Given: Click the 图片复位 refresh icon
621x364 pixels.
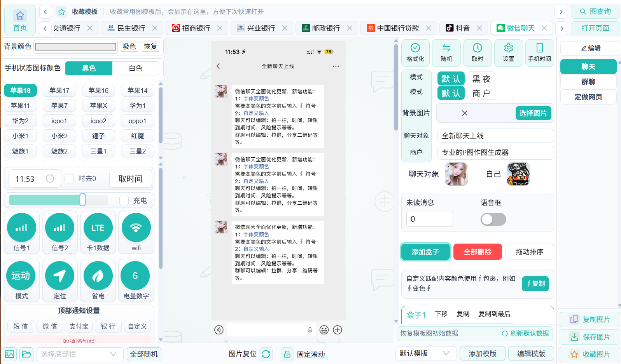Looking at the screenshot, I should pos(266,354).
